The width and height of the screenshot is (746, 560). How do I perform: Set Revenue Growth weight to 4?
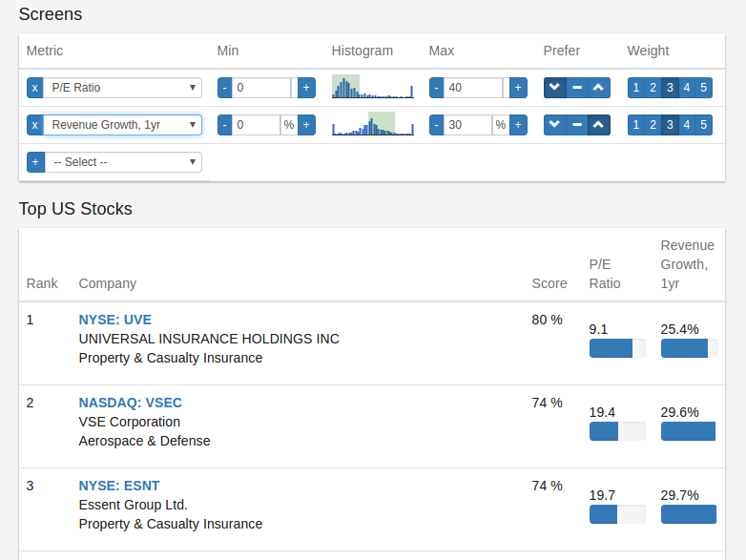point(687,125)
